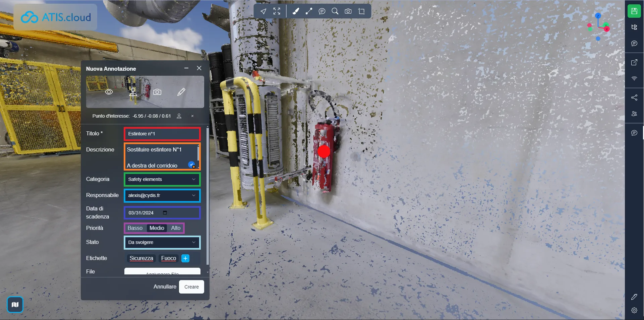Set priority to Basso
The image size is (644, 320).
[x=135, y=228]
